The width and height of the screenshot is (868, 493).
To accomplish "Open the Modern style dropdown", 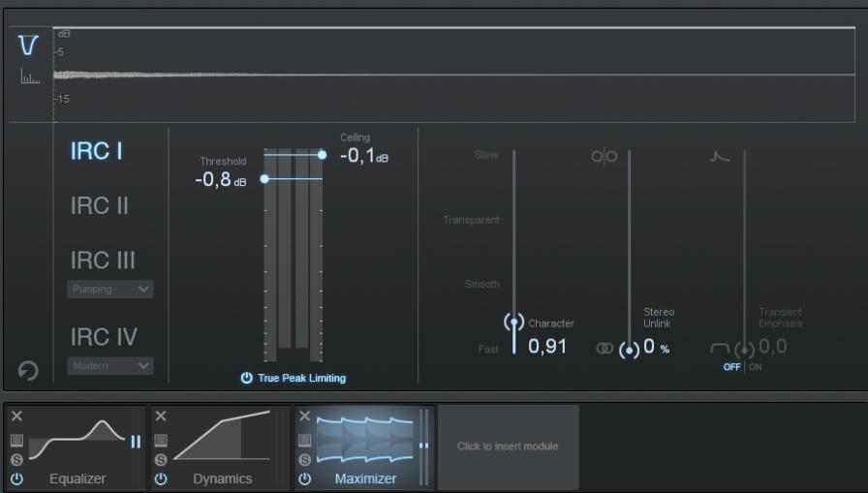I will (110, 366).
